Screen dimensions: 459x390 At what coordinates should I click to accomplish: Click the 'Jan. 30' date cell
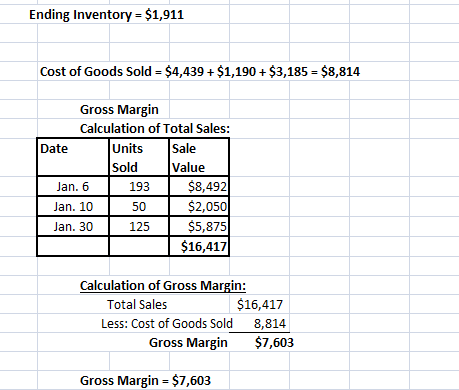pyautogui.click(x=73, y=226)
